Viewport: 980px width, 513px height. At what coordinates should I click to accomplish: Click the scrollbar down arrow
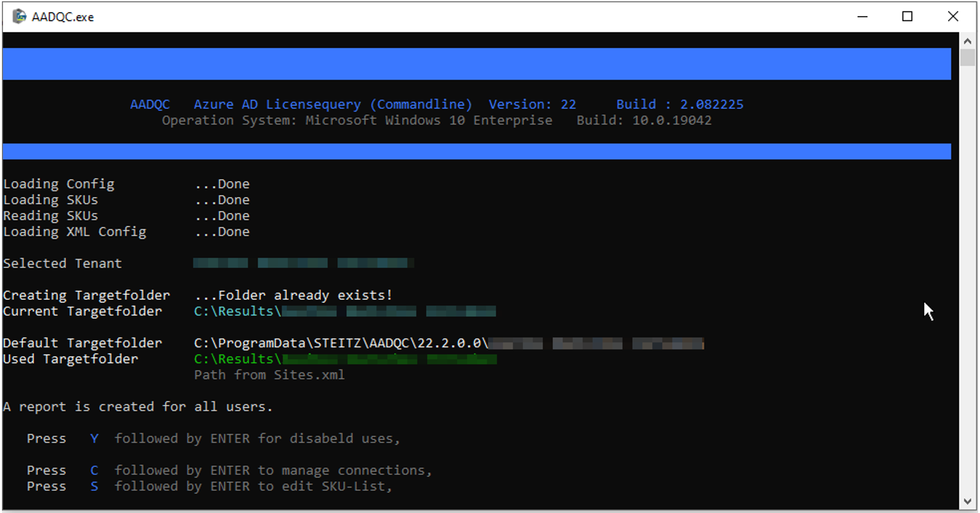(x=967, y=501)
